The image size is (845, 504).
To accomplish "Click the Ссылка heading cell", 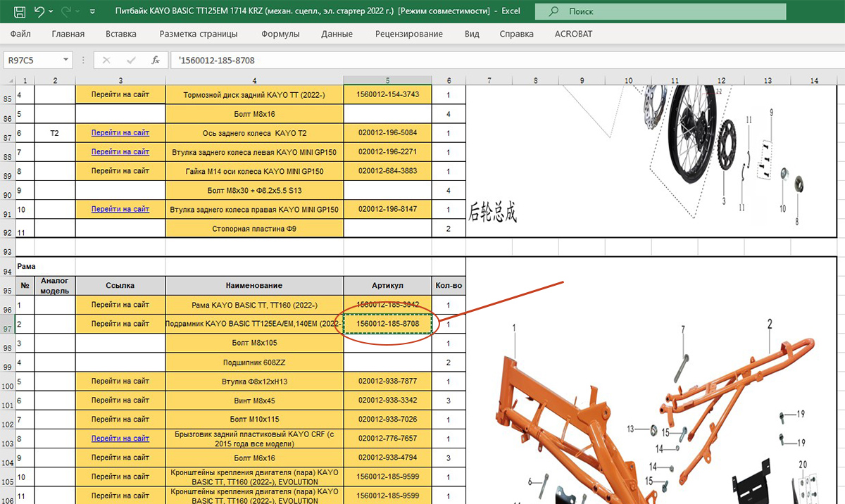I will (120, 285).
